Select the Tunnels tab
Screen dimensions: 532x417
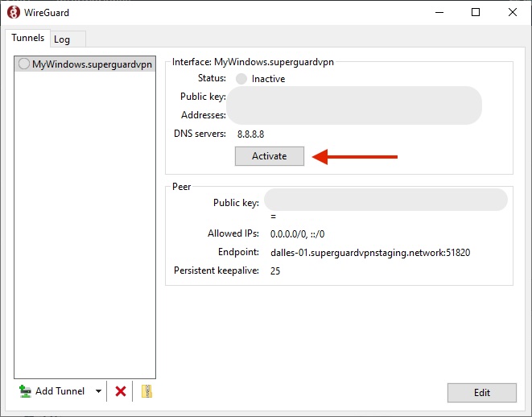point(27,39)
